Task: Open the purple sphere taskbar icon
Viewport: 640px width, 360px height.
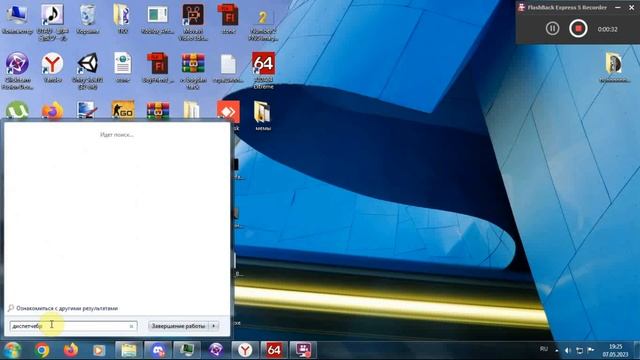Action: (x=216, y=350)
